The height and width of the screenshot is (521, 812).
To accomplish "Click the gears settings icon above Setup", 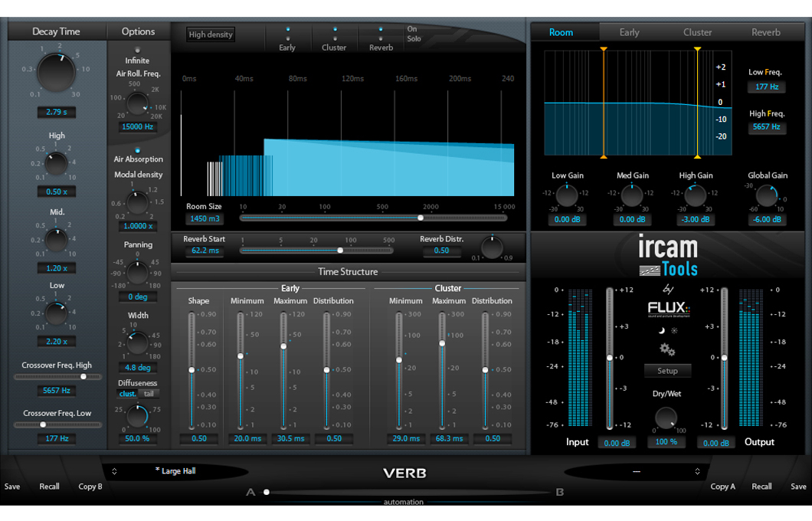I will tap(666, 349).
